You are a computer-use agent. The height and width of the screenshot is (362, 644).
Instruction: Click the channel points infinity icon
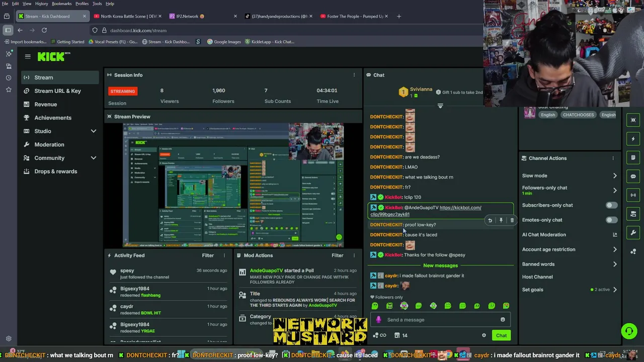tap(380, 335)
